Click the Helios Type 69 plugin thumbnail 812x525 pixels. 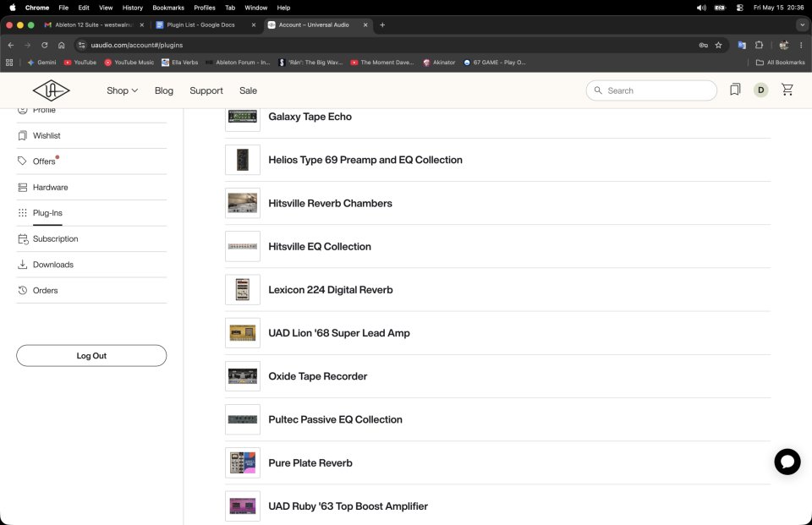(x=243, y=160)
